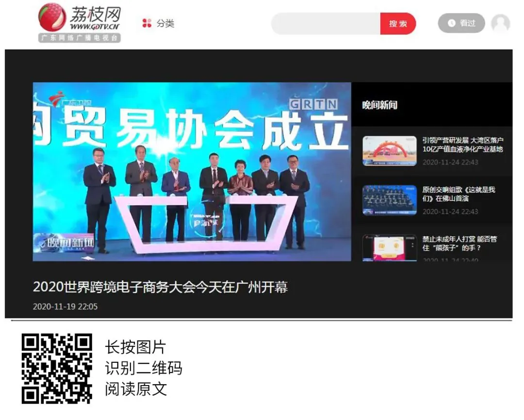Viewport: 524px width, 420px height.
Task: Open thumbnail of 这就是我们 symphony news
Action: [389, 200]
